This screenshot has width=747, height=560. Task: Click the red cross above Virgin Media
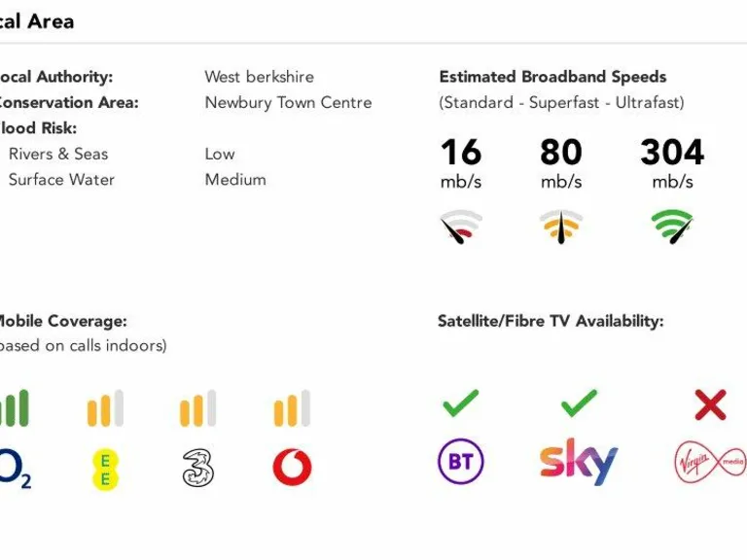click(x=710, y=403)
